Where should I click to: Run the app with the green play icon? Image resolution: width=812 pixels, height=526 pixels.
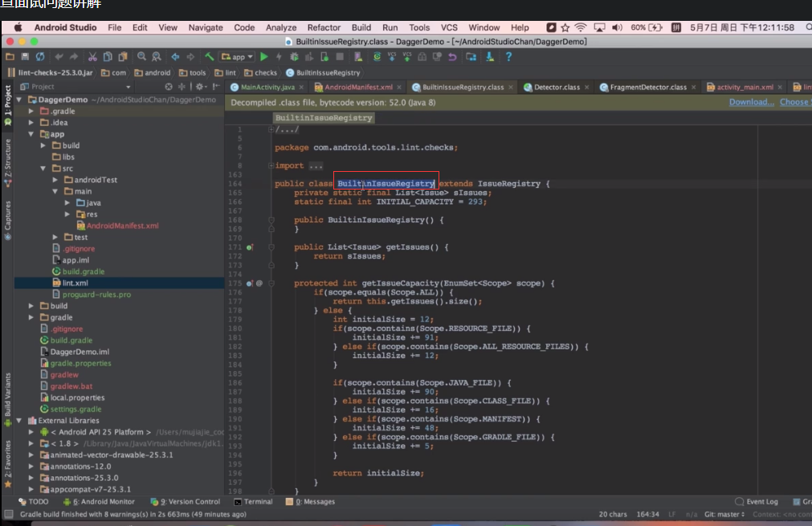264,57
